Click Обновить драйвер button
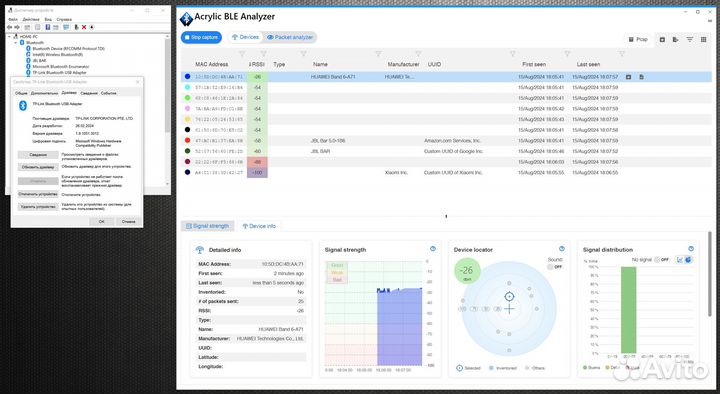 click(38, 167)
